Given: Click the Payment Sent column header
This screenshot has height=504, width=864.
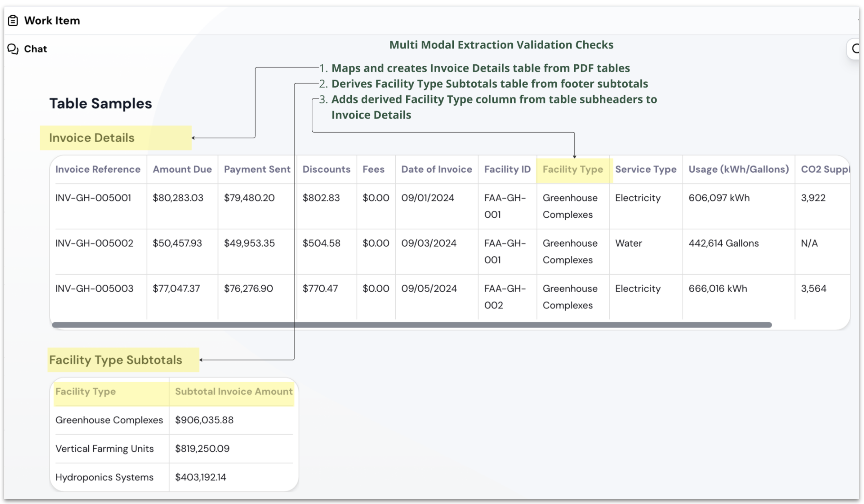Looking at the screenshot, I should point(257,169).
